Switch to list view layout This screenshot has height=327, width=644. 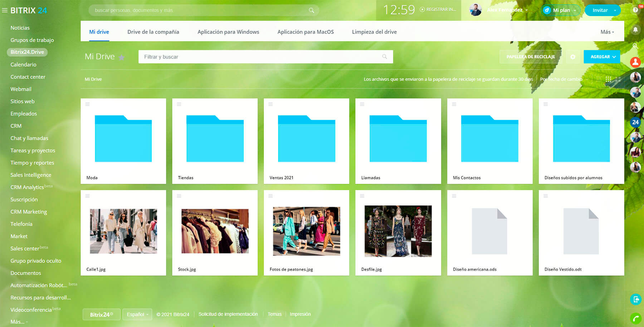coord(599,79)
